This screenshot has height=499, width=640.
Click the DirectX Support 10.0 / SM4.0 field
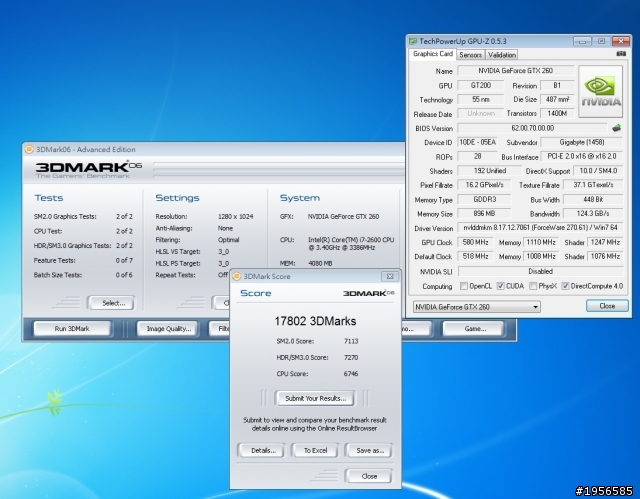598,171
